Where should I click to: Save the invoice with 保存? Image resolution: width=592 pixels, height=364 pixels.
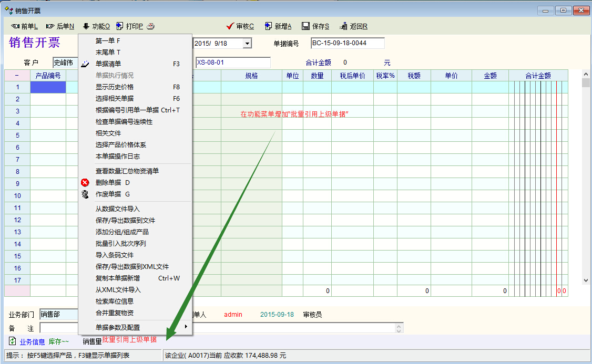315,26
